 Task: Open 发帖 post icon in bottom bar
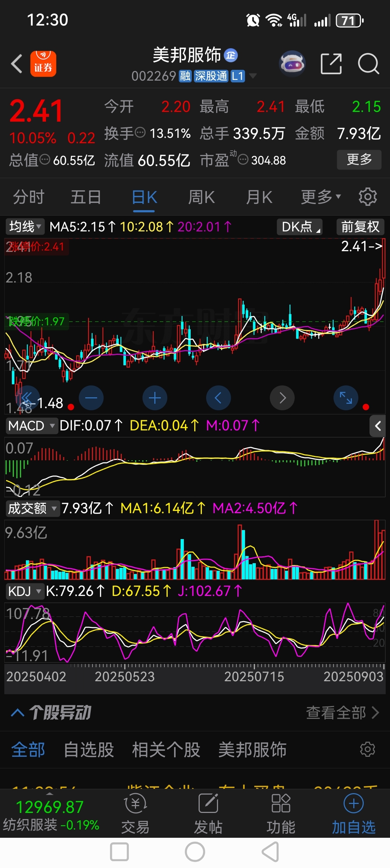[x=208, y=814]
